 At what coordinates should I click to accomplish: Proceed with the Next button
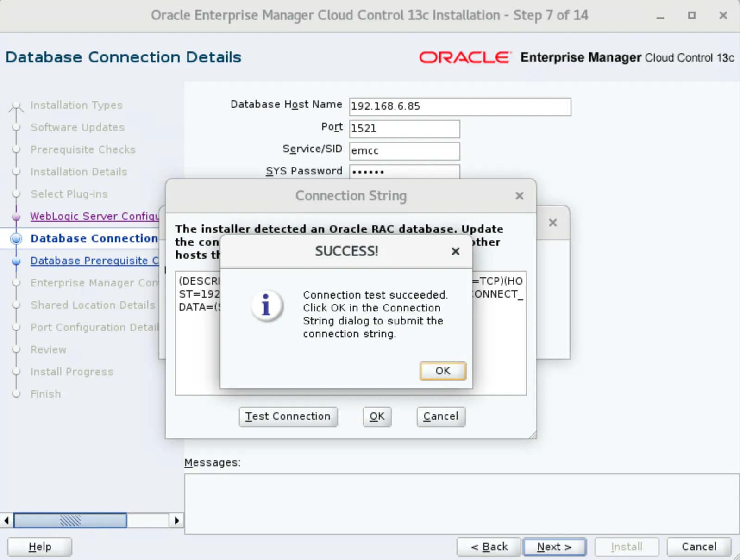click(x=554, y=547)
